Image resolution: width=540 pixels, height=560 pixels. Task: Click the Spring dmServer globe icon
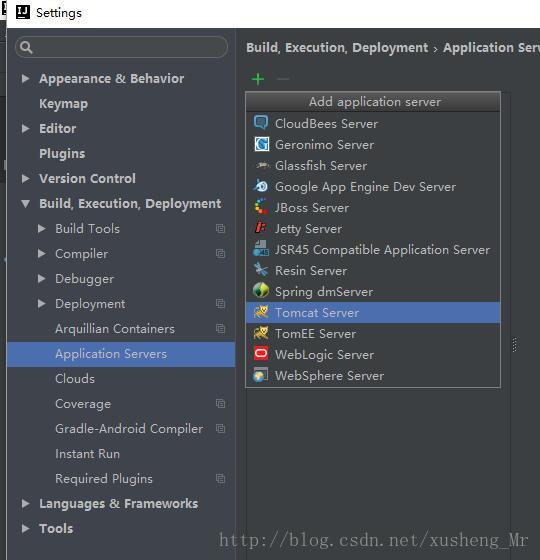pos(261,291)
